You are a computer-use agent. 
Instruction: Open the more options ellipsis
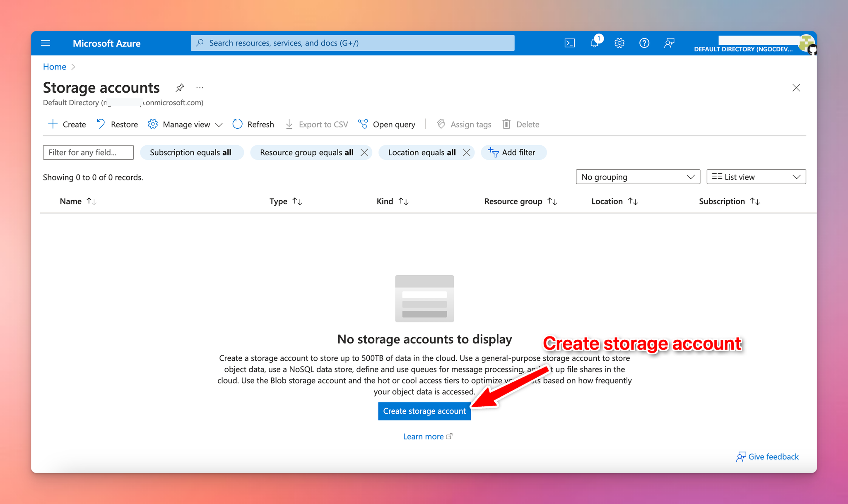(200, 88)
